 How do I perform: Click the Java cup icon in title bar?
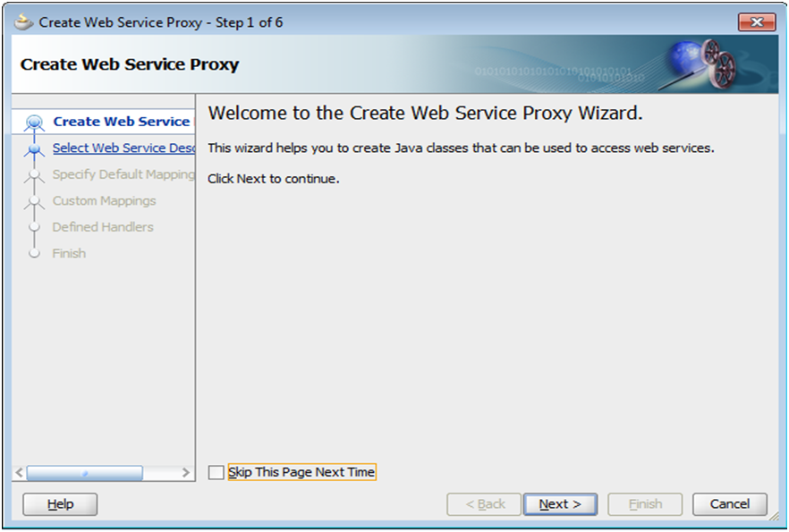point(24,22)
